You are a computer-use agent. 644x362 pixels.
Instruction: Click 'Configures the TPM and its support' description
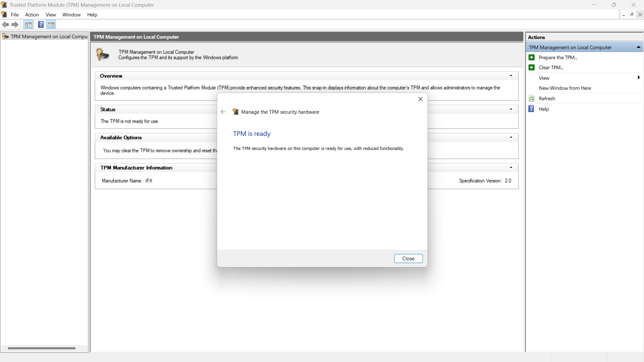pyautogui.click(x=178, y=58)
